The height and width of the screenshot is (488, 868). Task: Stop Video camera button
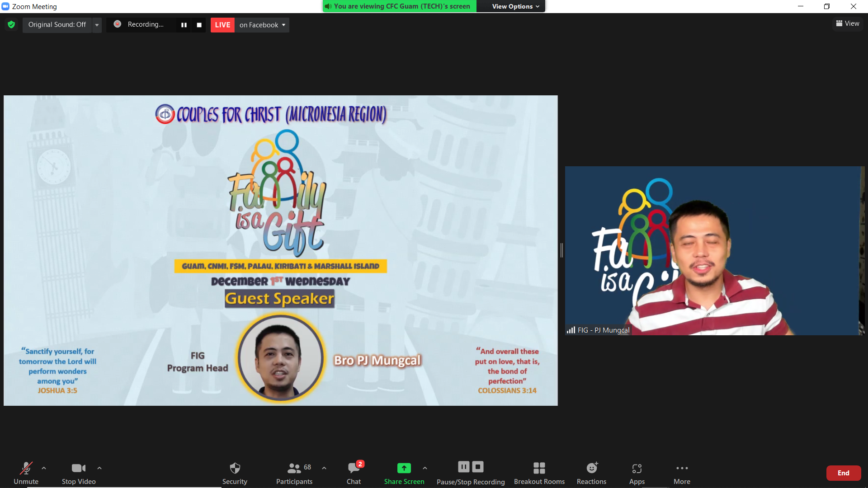tap(79, 473)
